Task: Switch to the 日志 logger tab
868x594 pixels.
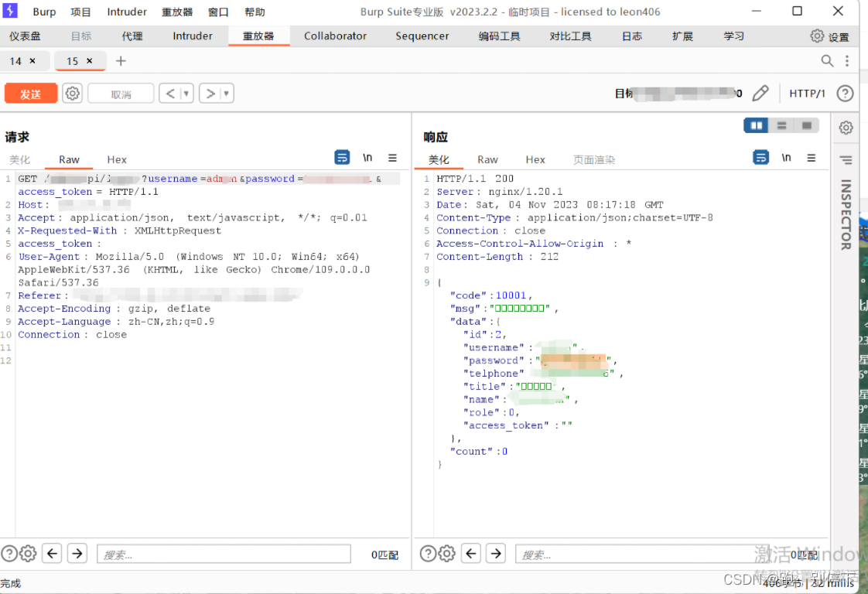Action: [x=631, y=36]
